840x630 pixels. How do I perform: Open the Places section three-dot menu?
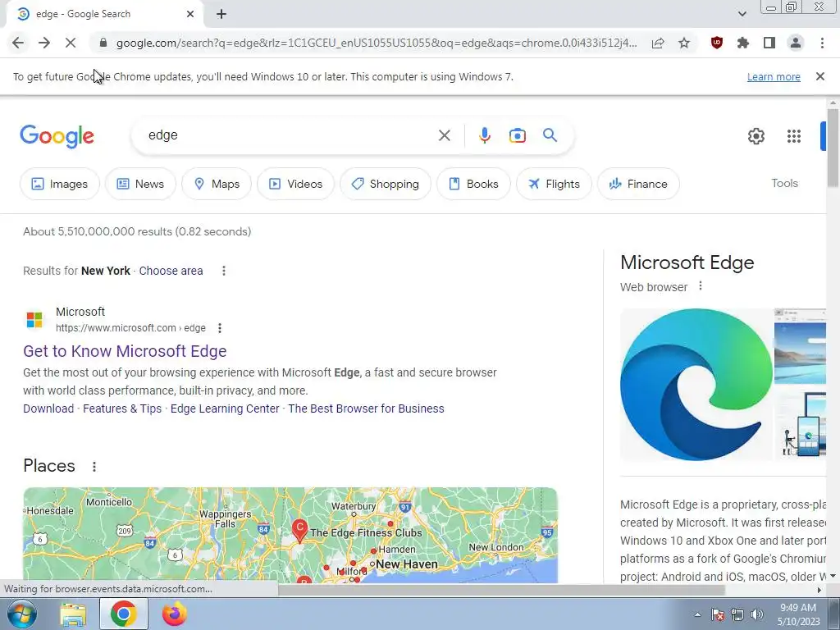coord(94,467)
